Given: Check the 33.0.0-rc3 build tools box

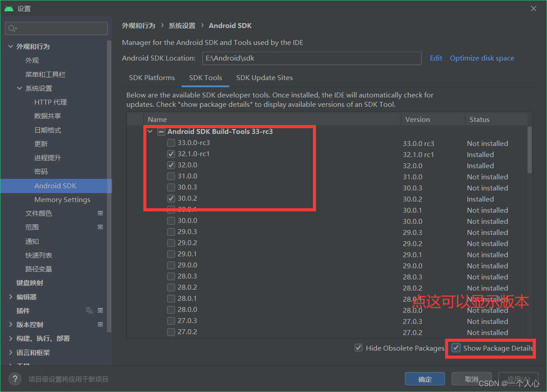Looking at the screenshot, I should [171, 143].
